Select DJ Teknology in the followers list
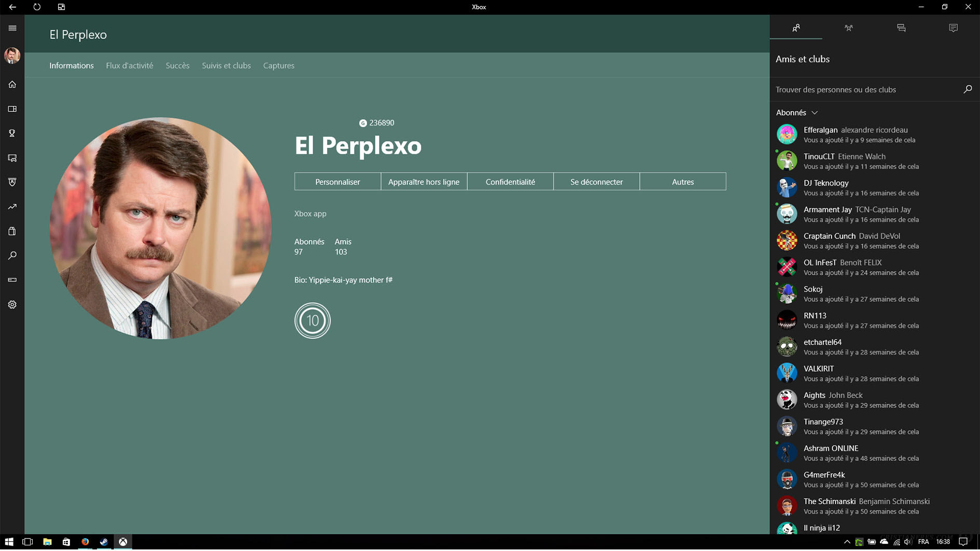Image resolution: width=980 pixels, height=551 pixels. [875, 188]
